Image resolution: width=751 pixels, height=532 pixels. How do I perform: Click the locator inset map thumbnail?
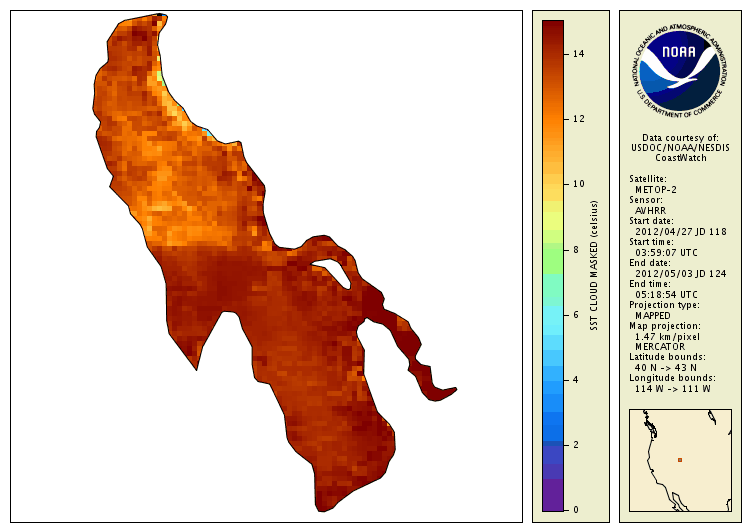click(x=680, y=460)
